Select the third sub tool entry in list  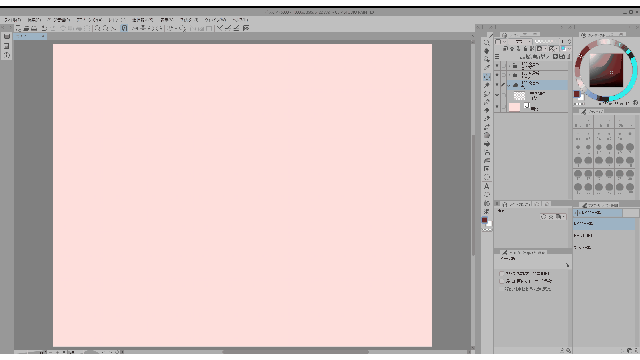(604, 247)
